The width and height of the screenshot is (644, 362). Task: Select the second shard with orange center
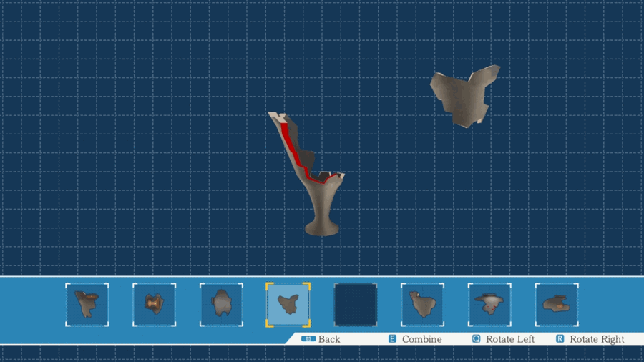point(154,305)
